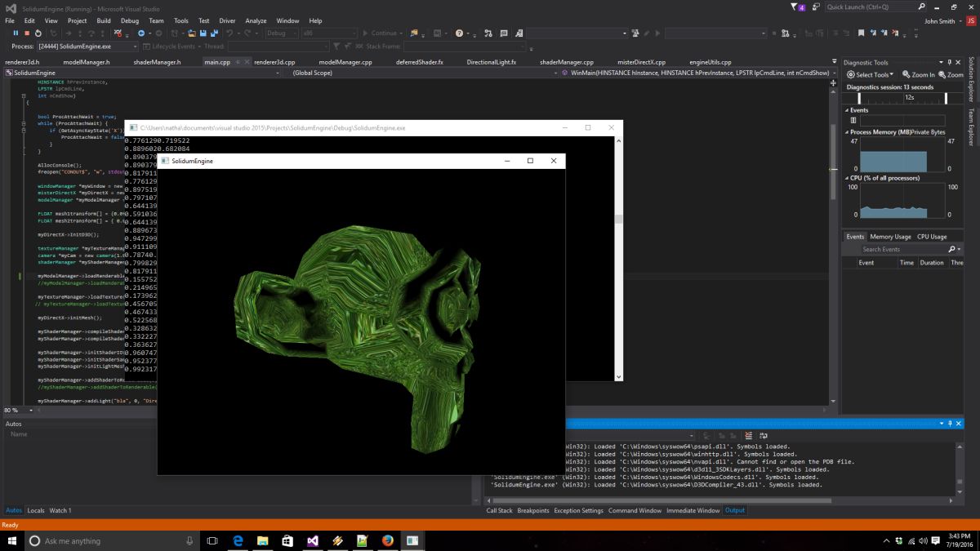
Task: Open the WinMain member dropdown
Action: click(698, 73)
